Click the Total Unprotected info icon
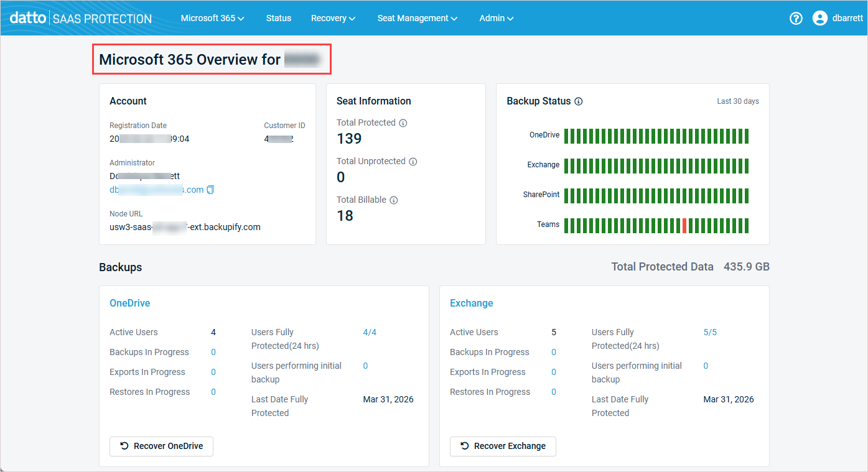868x472 pixels. pos(413,162)
